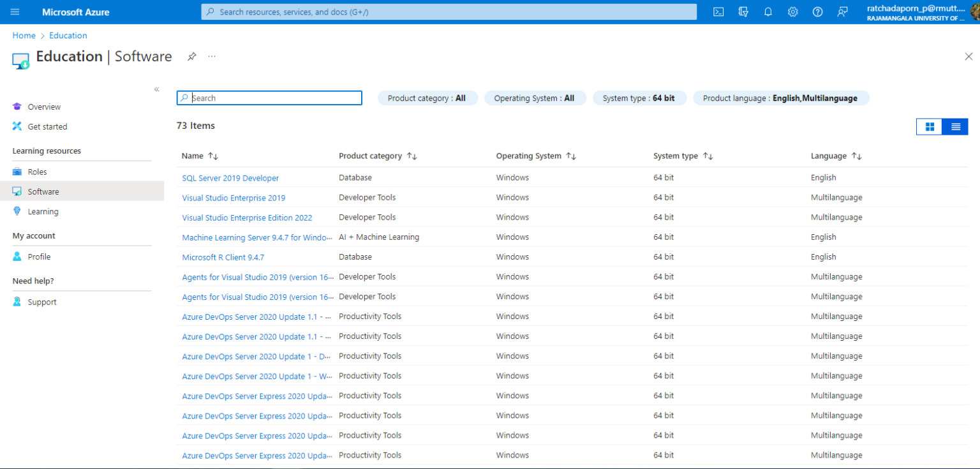The image size is (980, 469).
Task: Open System type 64 bit filter
Action: pos(639,98)
